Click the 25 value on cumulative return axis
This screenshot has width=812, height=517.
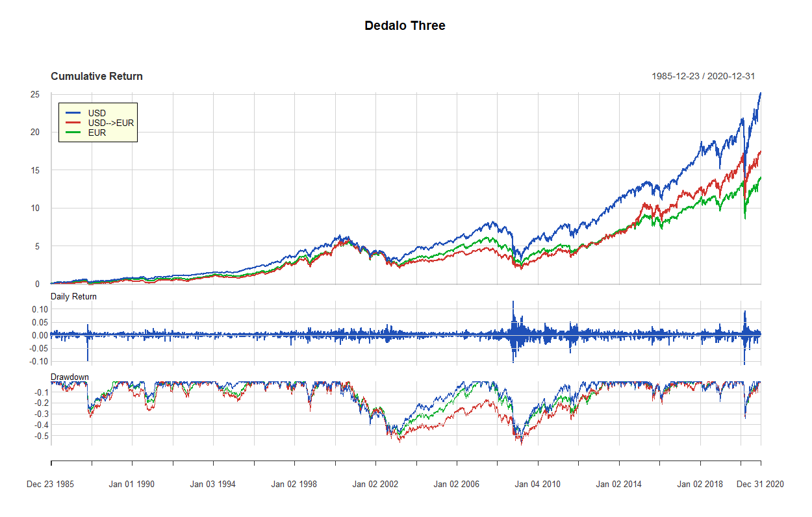[x=35, y=95]
